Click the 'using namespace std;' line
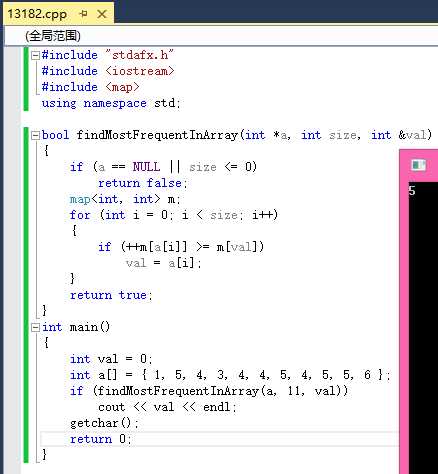The width and height of the screenshot is (438, 474). click(111, 103)
